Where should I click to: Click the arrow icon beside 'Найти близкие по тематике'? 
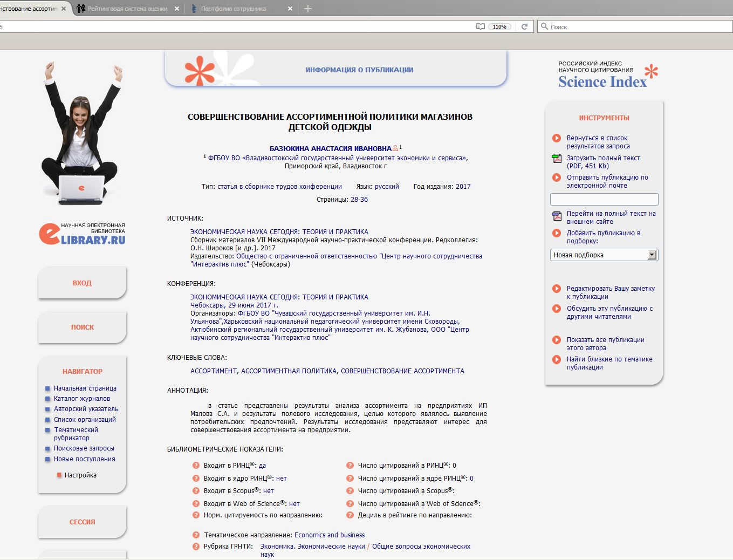pos(557,359)
